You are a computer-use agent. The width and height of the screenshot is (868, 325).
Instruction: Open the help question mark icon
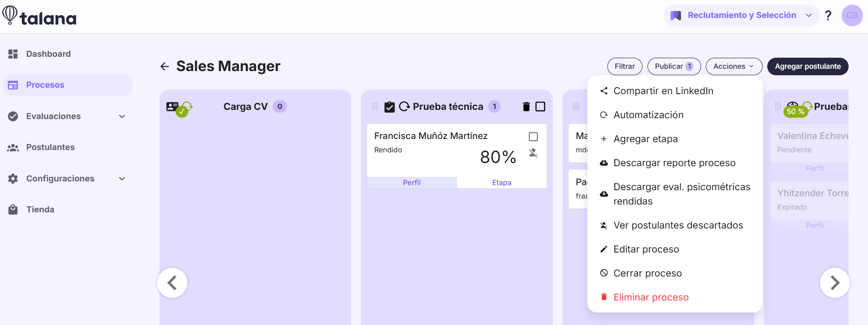[x=828, y=15]
